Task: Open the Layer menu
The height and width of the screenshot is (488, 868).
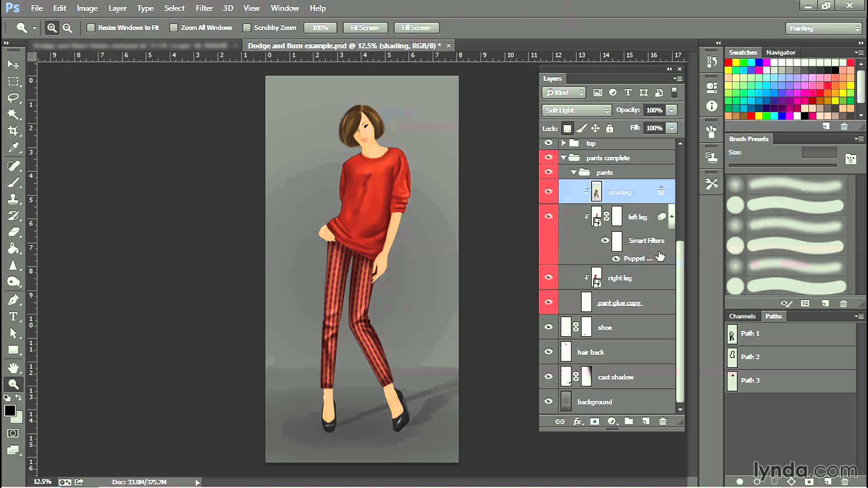Action: point(118,8)
